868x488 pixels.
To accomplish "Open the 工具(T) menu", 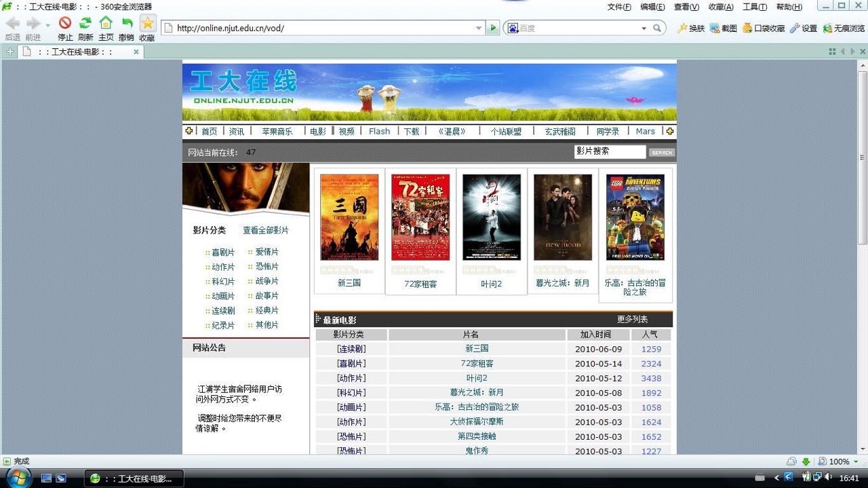I will coord(754,7).
